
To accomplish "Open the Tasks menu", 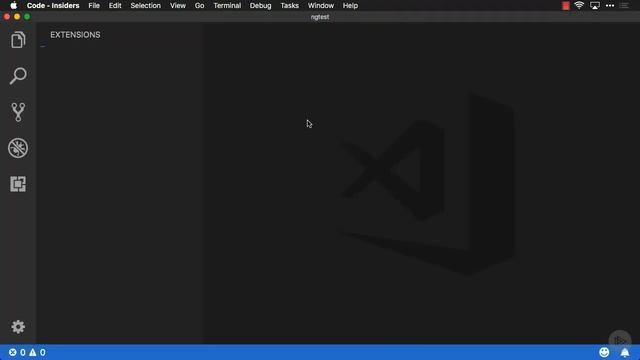I will 289,5.
